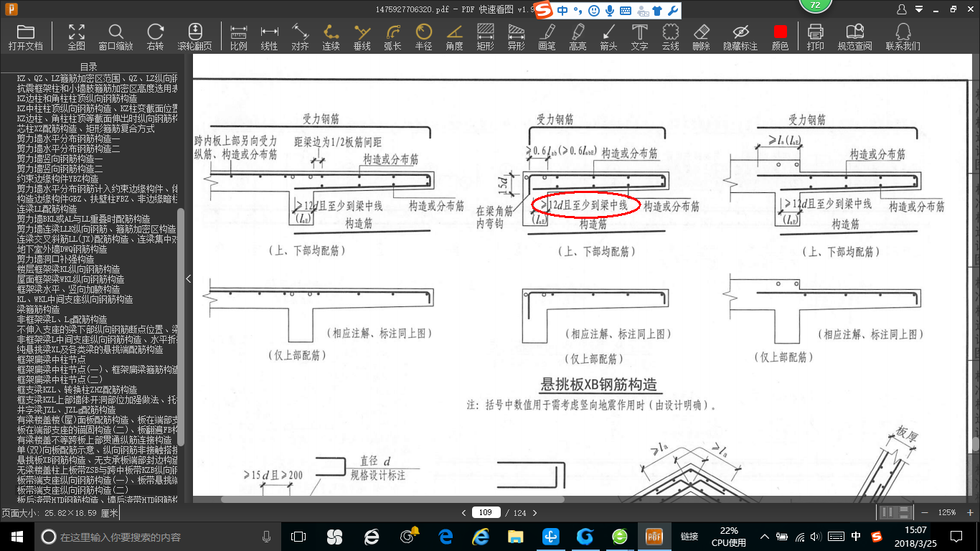Pick the 弧长 arc length tool
The width and height of the screenshot is (980, 551).
point(392,37)
